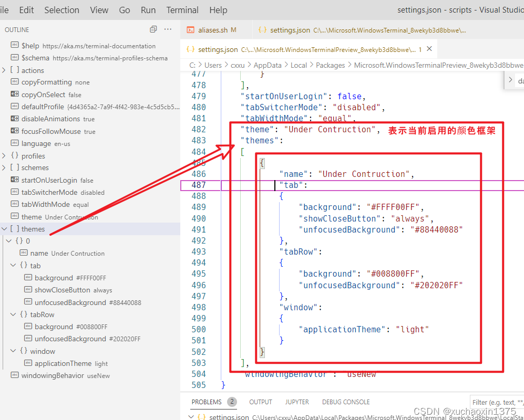Click $schema string symbol icon in outline
This screenshot has height=420, width=524.
point(15,57)
